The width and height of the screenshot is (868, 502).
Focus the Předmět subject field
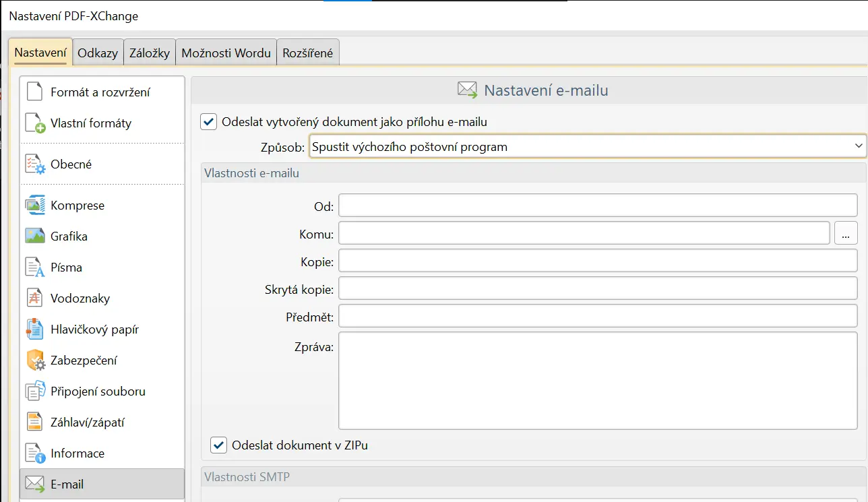coord(598,316)
